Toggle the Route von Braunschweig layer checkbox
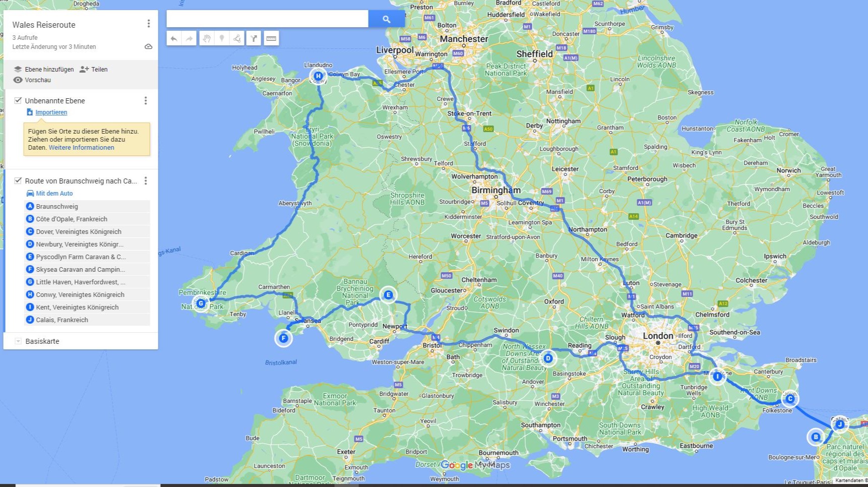Viewport: 868px width, 487px height. [18, 180]
